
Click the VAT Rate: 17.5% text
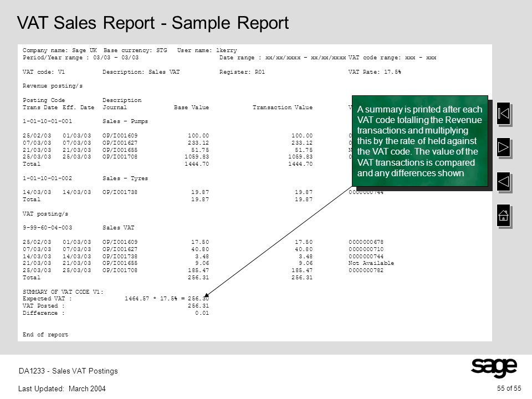click(375, 72)
